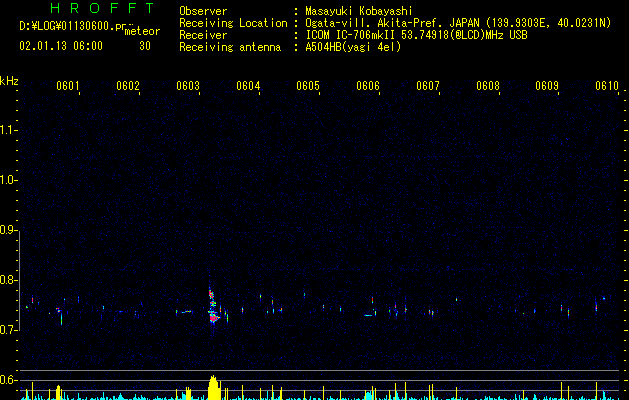Click the 0607 time marker
This screenshot has width=629, height=400.
(428, 86)
